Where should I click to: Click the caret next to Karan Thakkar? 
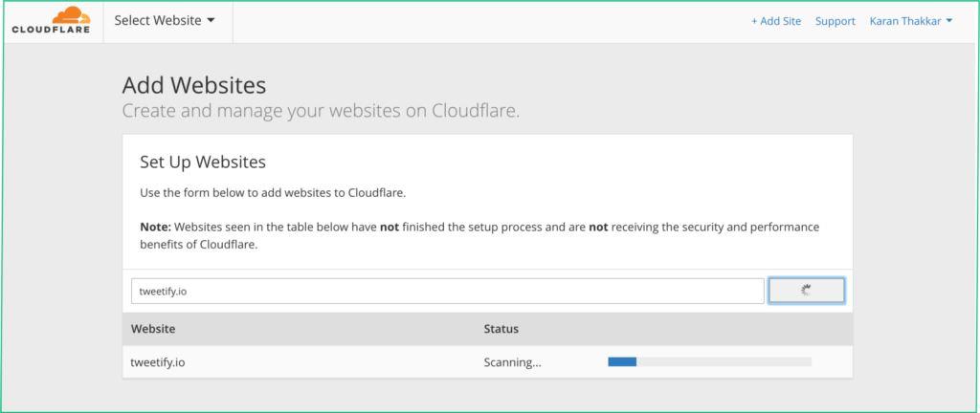[949, 21]
